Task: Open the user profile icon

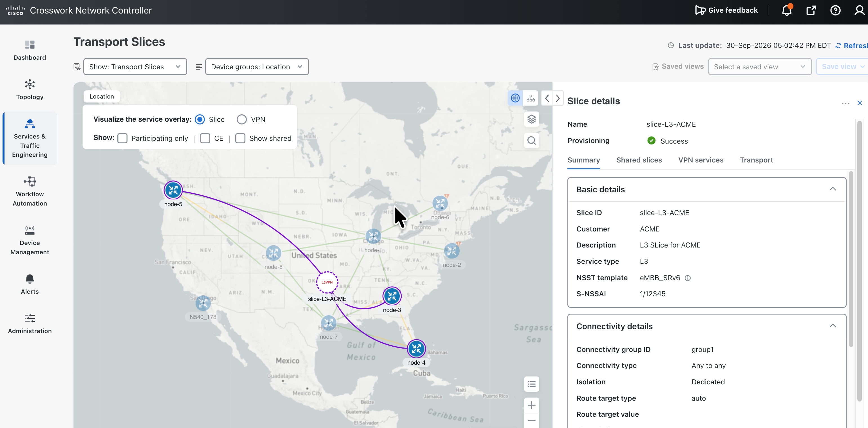Action: (x=860, y=10)
